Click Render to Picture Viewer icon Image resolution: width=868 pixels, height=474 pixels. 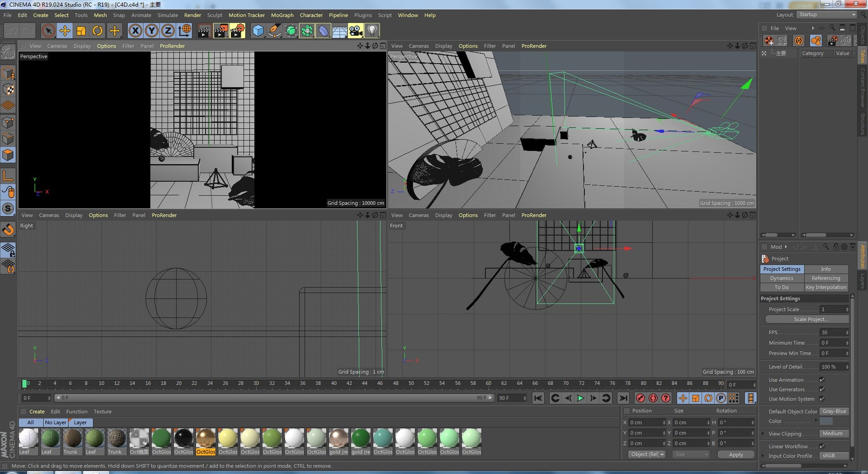[x=221, y=31]
